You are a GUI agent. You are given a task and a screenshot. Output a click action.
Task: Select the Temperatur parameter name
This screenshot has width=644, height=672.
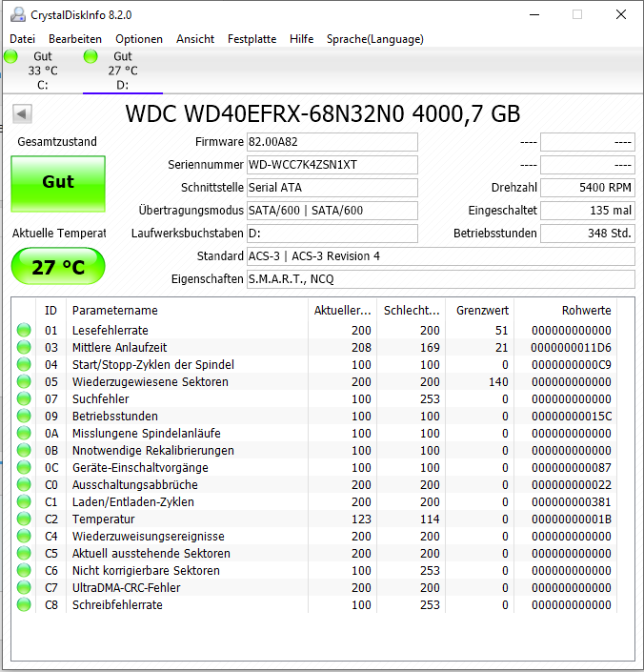(x=103, y=519)
